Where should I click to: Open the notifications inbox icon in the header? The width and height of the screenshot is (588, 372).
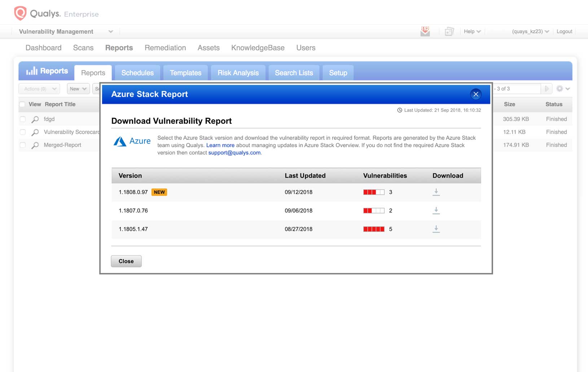(425, 31)
